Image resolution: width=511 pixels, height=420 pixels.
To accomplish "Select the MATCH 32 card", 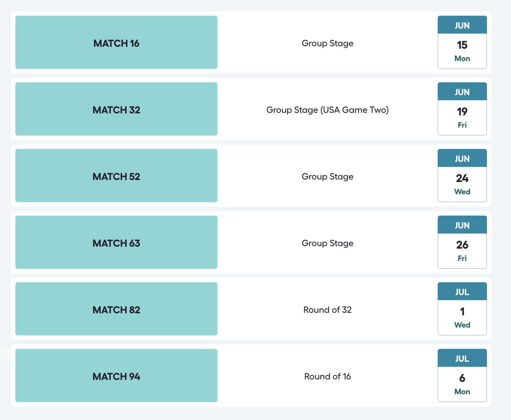I will tap(116, 109).
